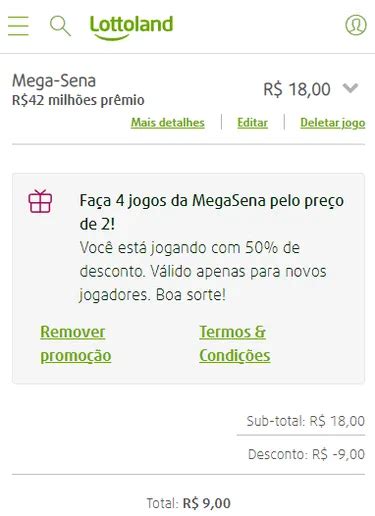Click the Remover promoção link
The width and height of the screenshot is (375, 516).
(76, 344)
